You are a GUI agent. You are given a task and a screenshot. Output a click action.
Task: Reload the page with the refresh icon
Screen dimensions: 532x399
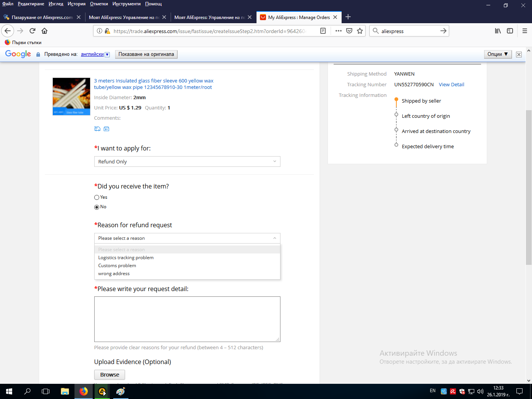point(33,31)
